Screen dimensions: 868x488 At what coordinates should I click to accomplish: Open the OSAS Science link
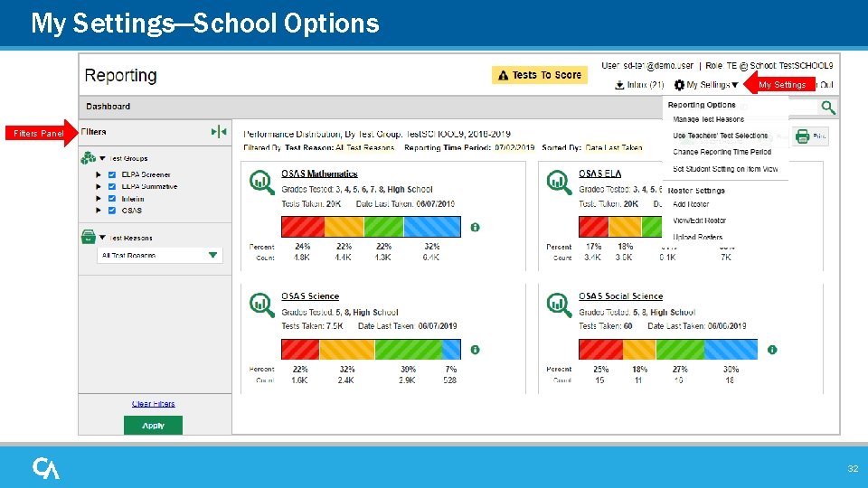(x=310, y=296)
